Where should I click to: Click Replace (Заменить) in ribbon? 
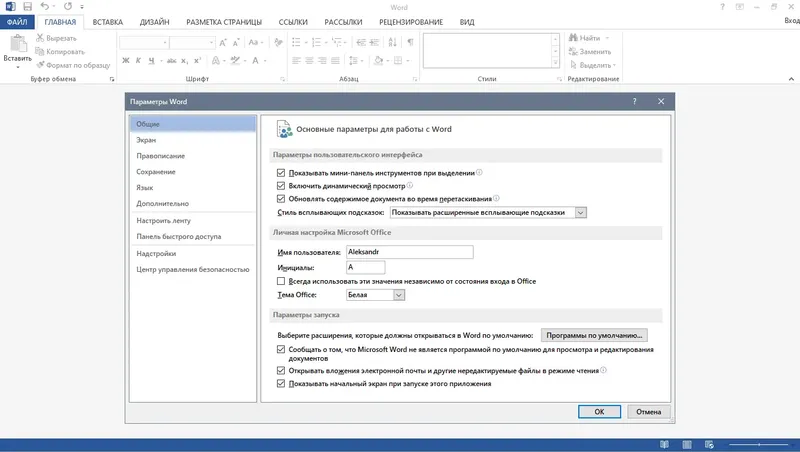click(590, 52)
